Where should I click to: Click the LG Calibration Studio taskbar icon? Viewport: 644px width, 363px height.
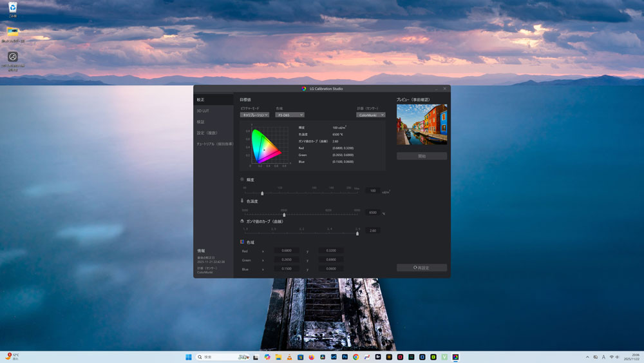click(x=455, y=357)
